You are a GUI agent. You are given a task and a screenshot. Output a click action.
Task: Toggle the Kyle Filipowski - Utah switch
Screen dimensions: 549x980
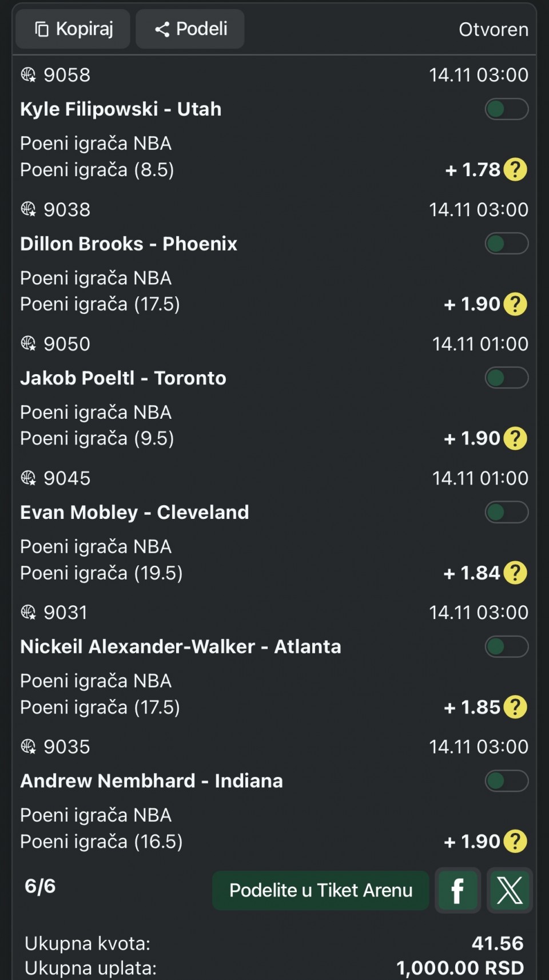(x=506, y=109)
